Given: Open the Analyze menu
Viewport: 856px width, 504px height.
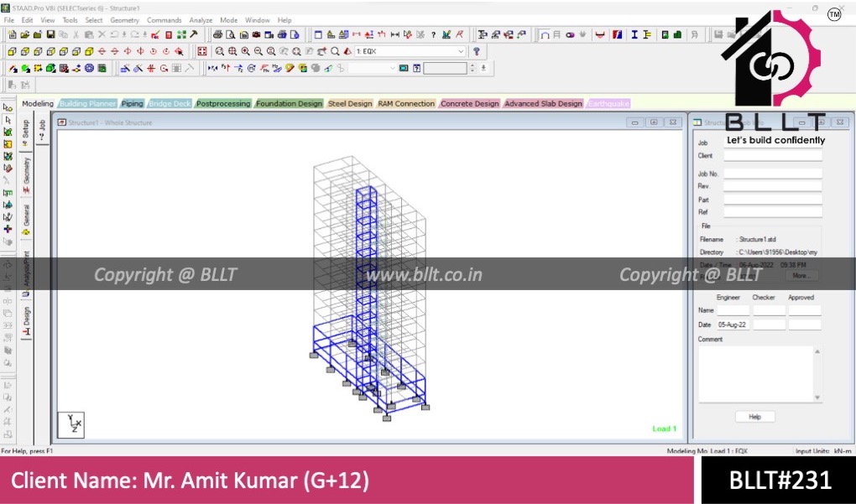Looking at the screenshot, I should (x=201, y=20).
